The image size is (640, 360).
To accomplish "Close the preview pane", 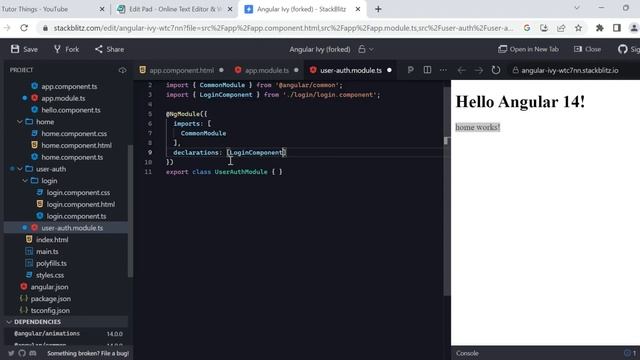I will coord(587,49).
